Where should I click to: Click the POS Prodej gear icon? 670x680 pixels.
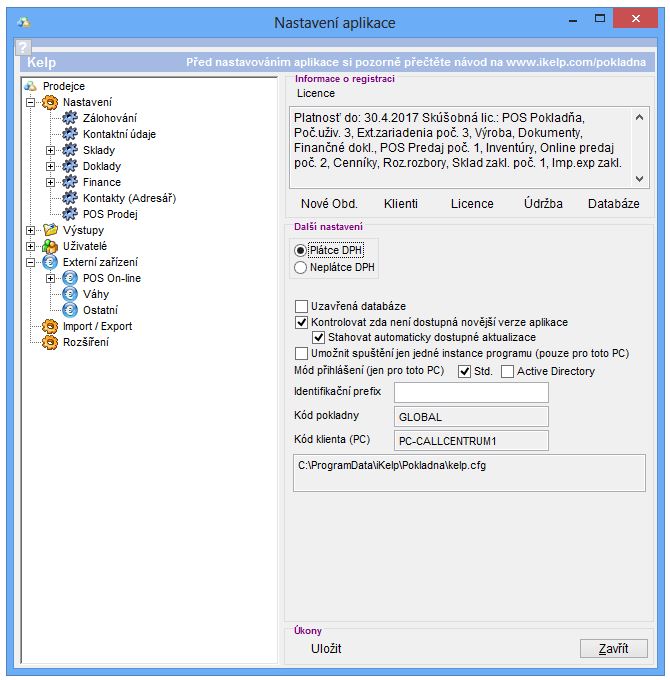tap(70, 214)
